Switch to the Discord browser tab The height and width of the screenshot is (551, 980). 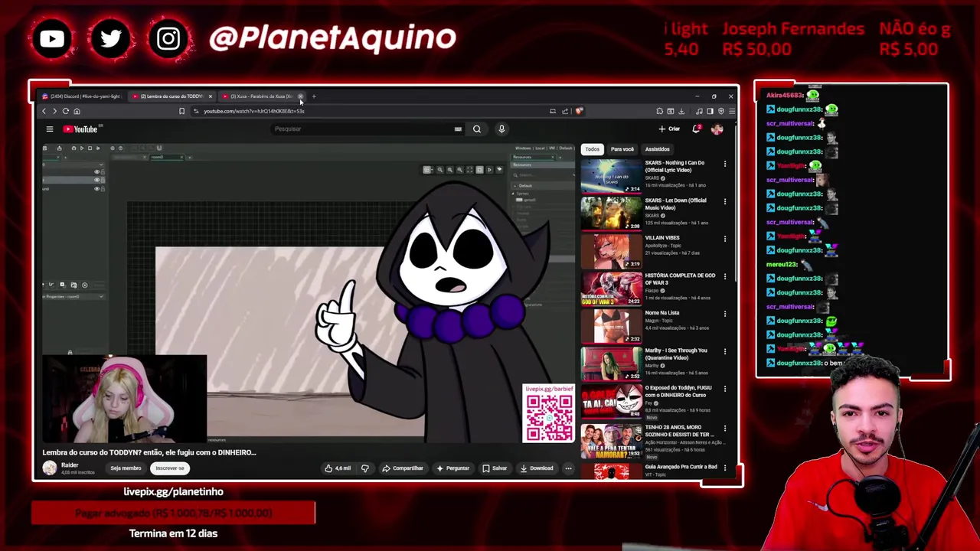tap(83, 96)
